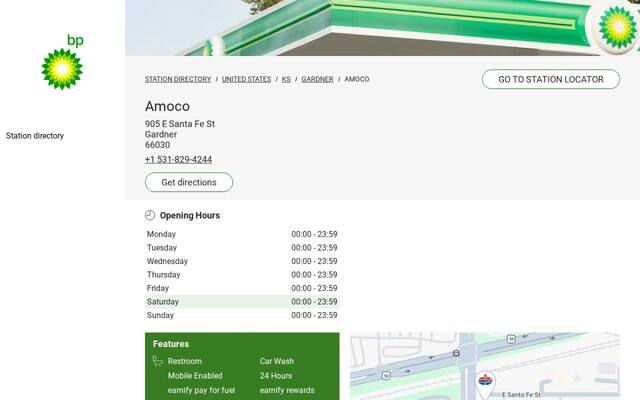Select the Amoco map pin marker
This screenshot has height=400, width=640.
[x=485, y=384]
